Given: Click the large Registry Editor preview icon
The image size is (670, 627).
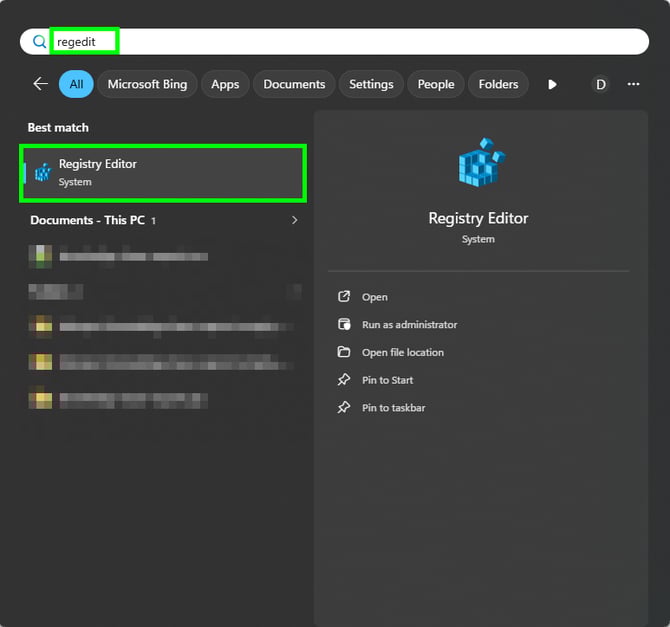Looking at the screenshot, I should tap(482, 162).
